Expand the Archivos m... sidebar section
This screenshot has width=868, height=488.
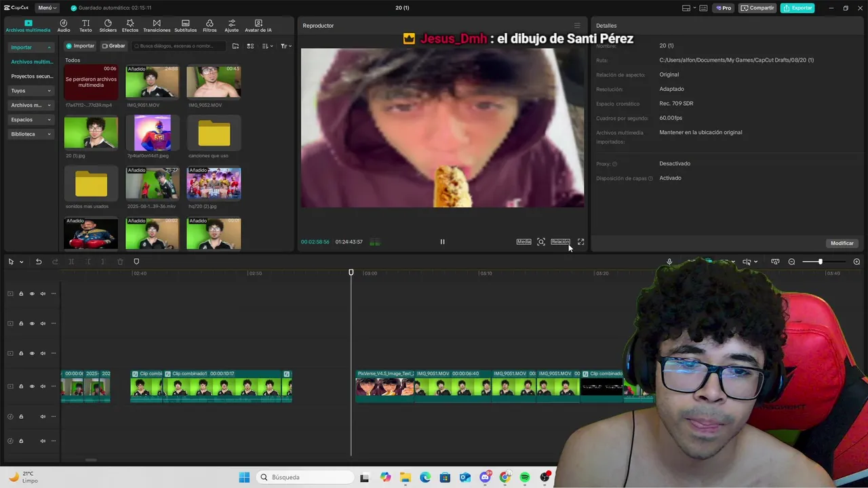[31, 105]
